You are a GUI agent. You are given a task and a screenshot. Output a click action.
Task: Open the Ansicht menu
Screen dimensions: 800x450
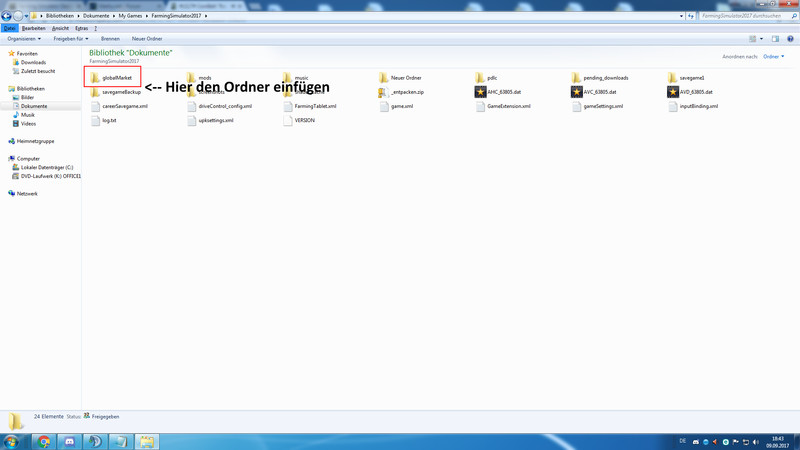[61, 28]
